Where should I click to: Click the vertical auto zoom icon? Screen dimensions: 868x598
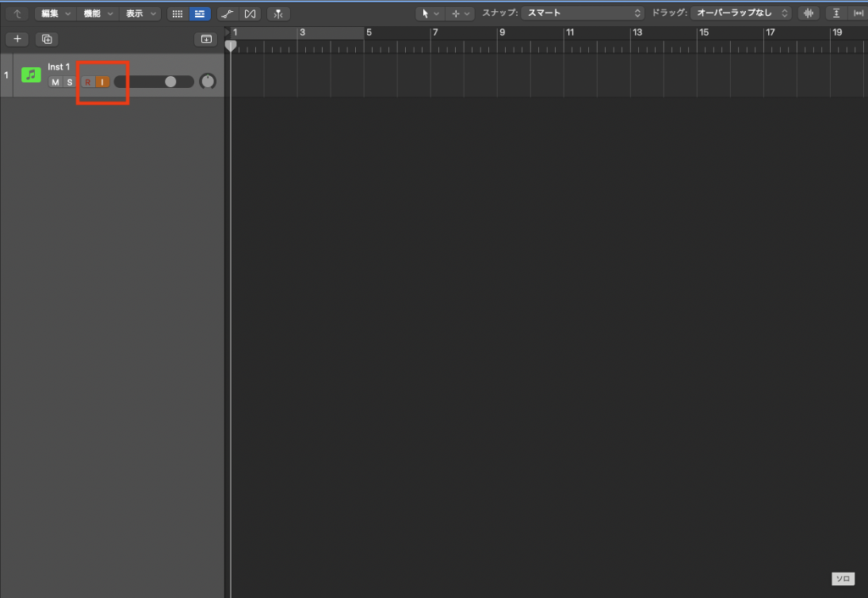837,14
